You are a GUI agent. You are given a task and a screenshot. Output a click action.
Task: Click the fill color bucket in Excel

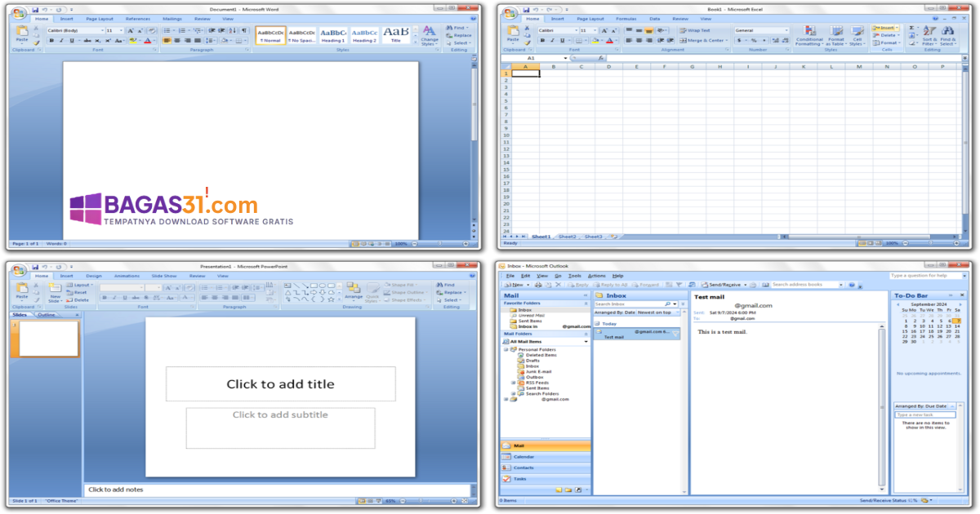click(595, 40)
